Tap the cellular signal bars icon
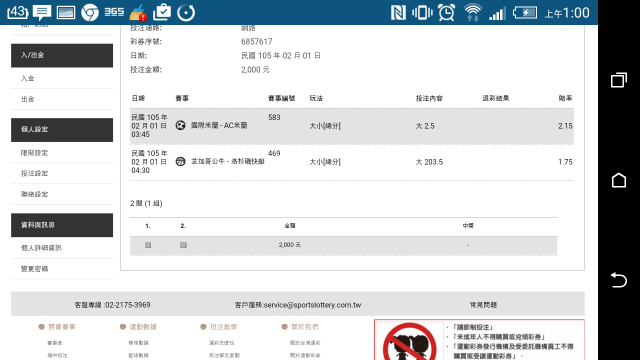640x360 pixels. point(498,13)
